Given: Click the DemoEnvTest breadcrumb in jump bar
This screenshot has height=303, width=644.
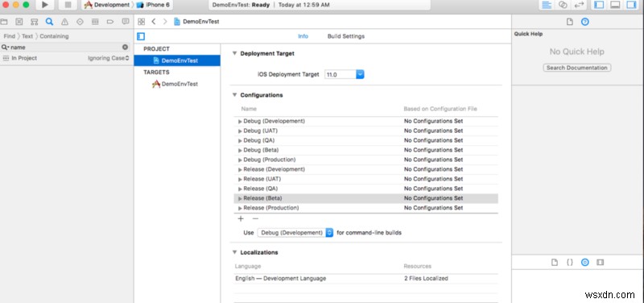Looking at the screenshot, I should pyautogui.click(x=196, y=22).
